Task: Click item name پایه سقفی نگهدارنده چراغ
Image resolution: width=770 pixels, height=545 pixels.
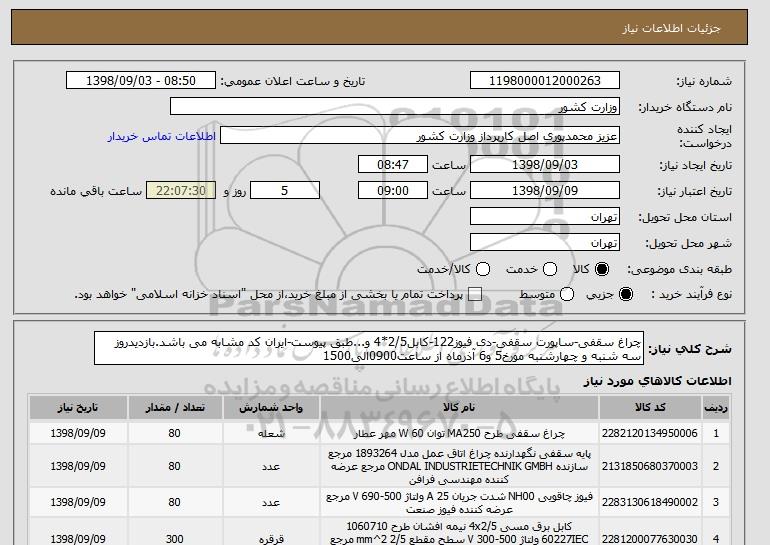Action: [x=459, y=466]
